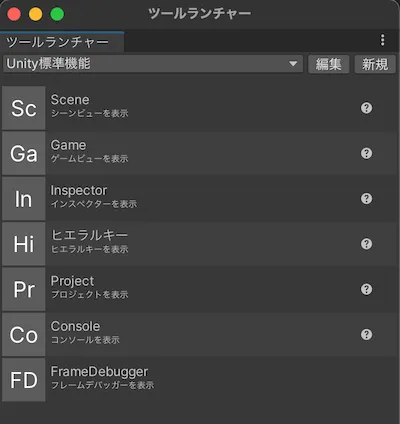Select the ツールランチャー tab
This screenshot has width=400, height=424.
[x=62, y=42]
